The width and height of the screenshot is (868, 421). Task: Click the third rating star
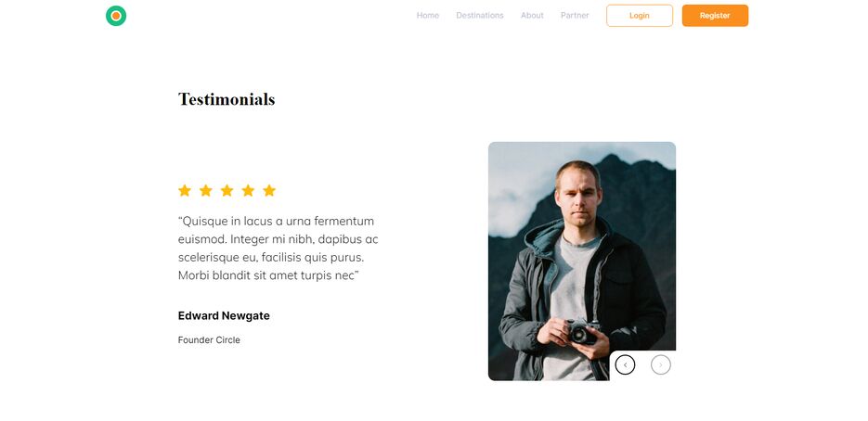point(227,191)
